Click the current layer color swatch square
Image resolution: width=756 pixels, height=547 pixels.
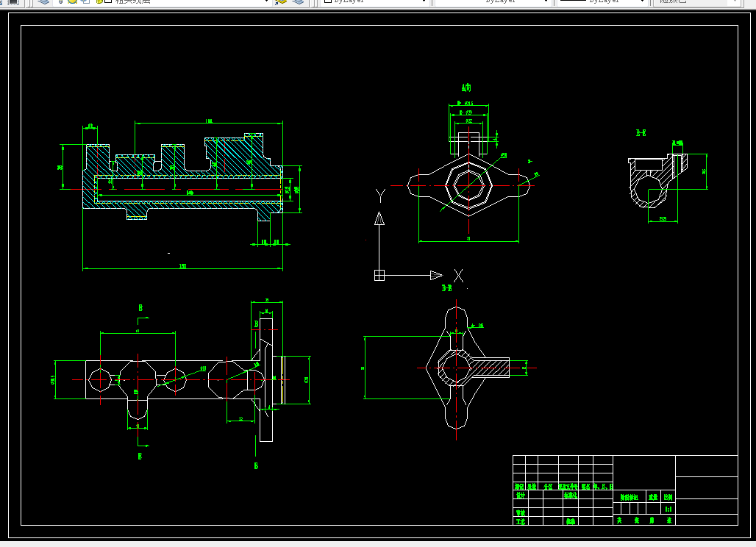coord(109,1)
